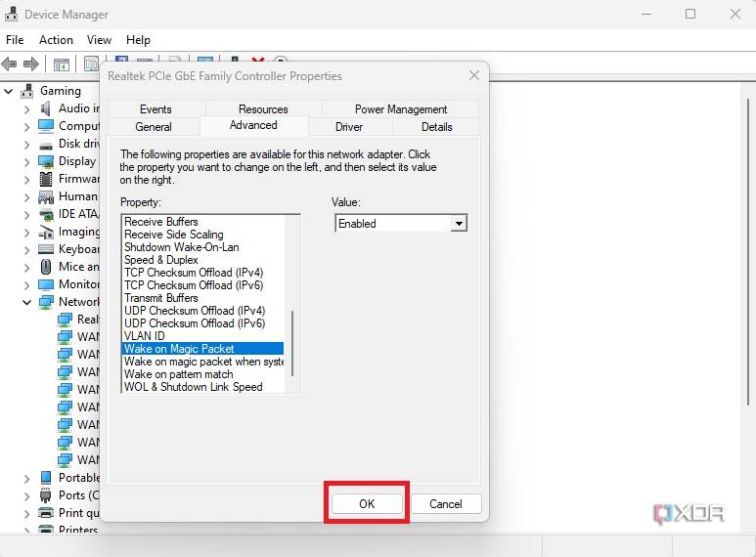Expand the Disk drives category

click(27, 145)
